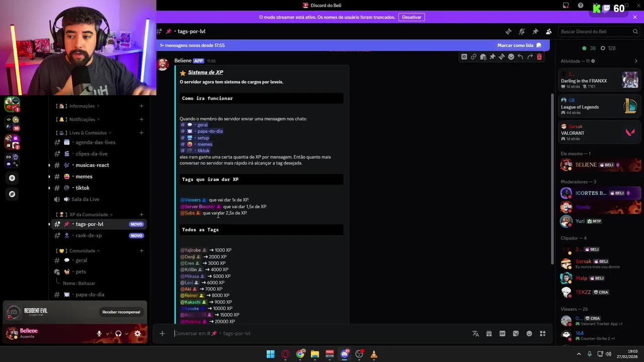Screen dimensions: 644x362
Task: Click the setup channel link in message
Action: [x=195, y=138]
